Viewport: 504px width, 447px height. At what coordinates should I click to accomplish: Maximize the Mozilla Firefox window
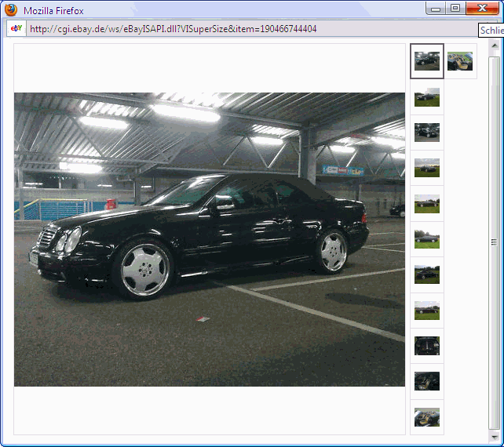pos(455,9)
